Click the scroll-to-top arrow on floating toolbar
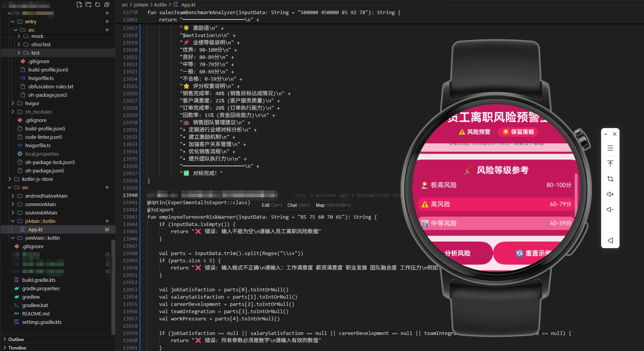The image size is (644, 351). point(610,164)
